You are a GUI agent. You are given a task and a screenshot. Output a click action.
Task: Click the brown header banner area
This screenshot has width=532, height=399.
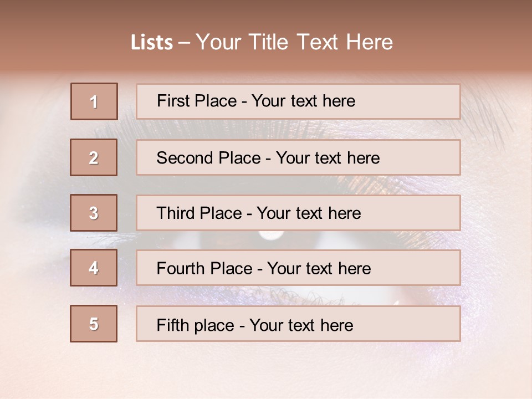coord(266,35)
